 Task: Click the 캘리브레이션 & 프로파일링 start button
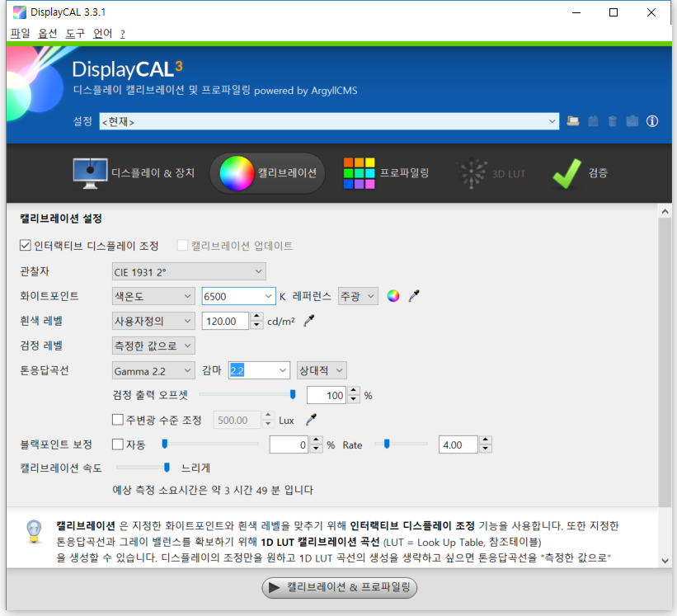pyautogui.click(x=340, y=587)
